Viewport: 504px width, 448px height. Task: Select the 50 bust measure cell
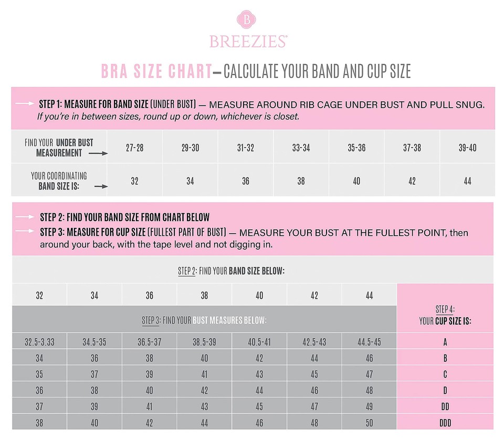click(369, 422)
